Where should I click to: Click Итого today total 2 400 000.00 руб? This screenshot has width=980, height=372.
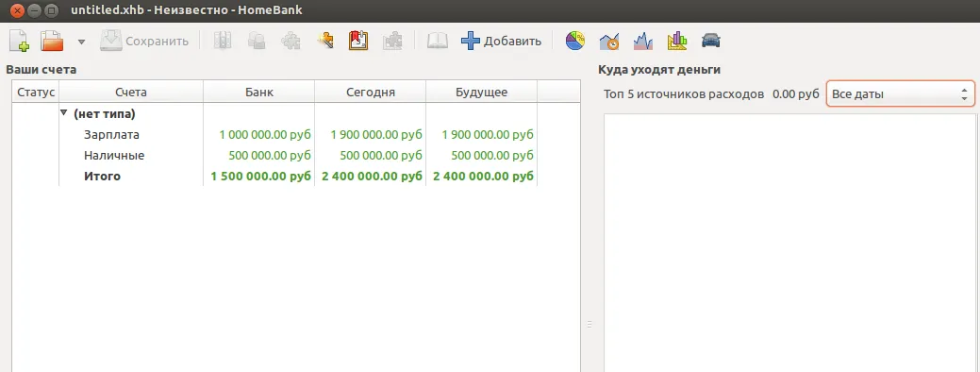point(373,177)
